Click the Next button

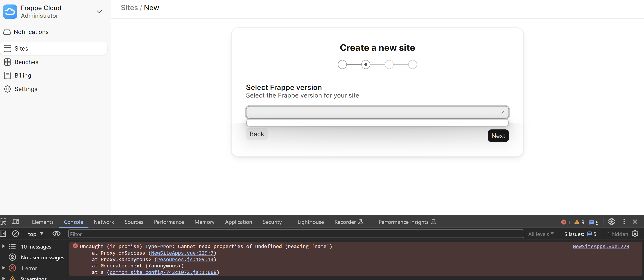point(498,136)
